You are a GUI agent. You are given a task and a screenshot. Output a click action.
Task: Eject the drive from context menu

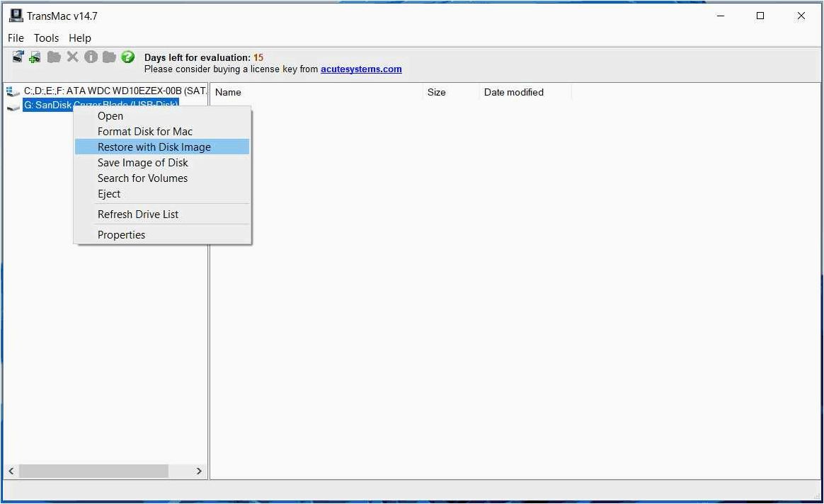162,194
